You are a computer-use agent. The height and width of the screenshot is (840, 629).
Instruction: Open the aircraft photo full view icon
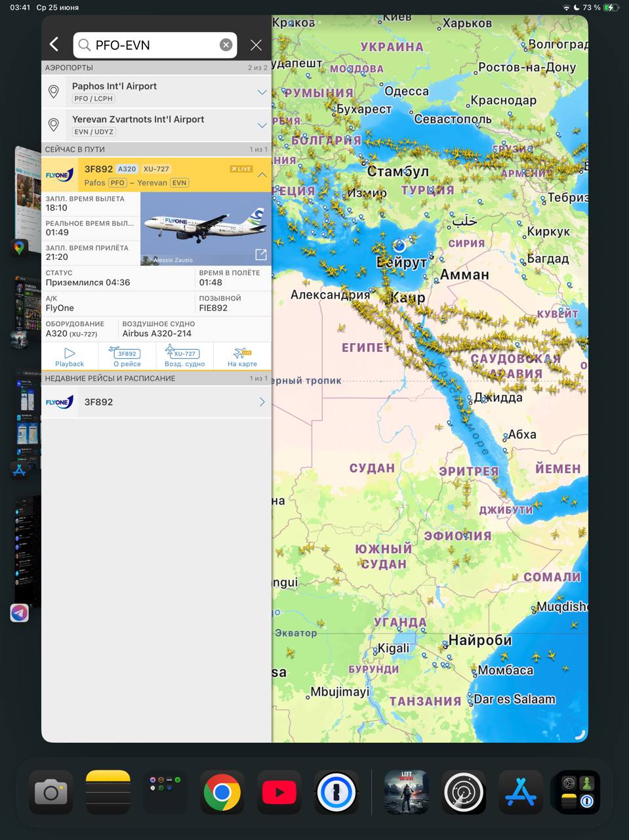[260, 254]
